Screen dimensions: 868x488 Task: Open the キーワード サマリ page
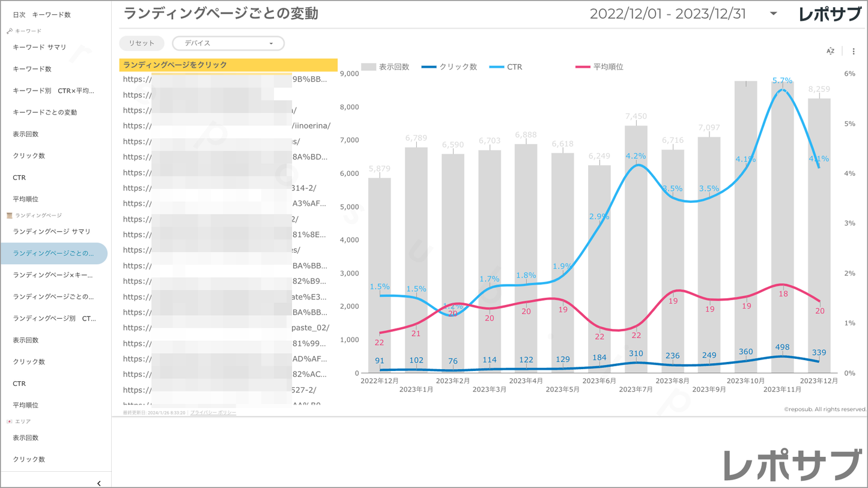40,47
